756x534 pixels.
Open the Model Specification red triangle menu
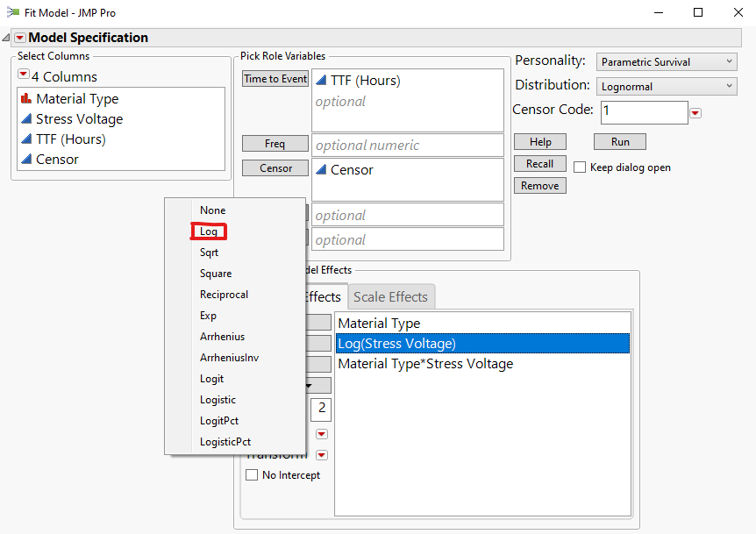point(20,38)
